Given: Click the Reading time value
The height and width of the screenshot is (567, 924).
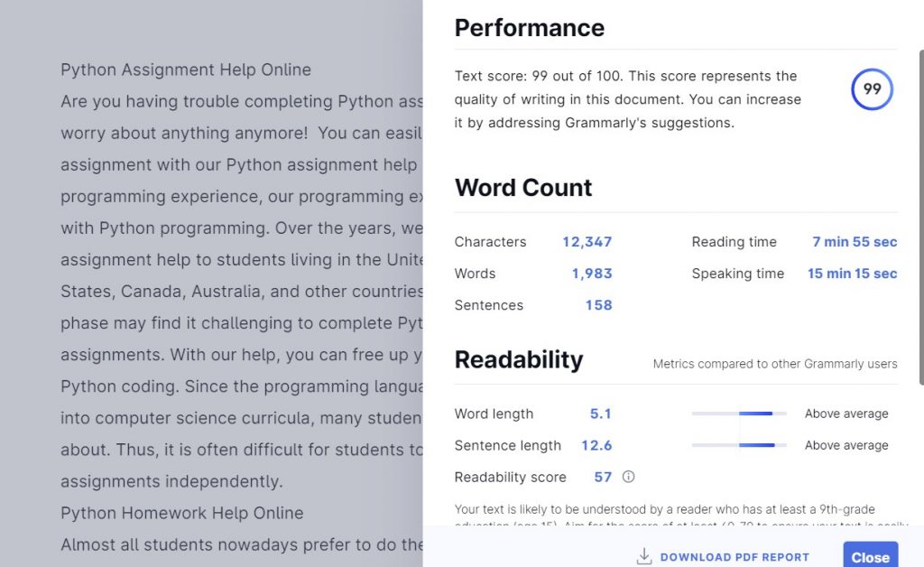Looking at the screenshot, I should [854, 242].
